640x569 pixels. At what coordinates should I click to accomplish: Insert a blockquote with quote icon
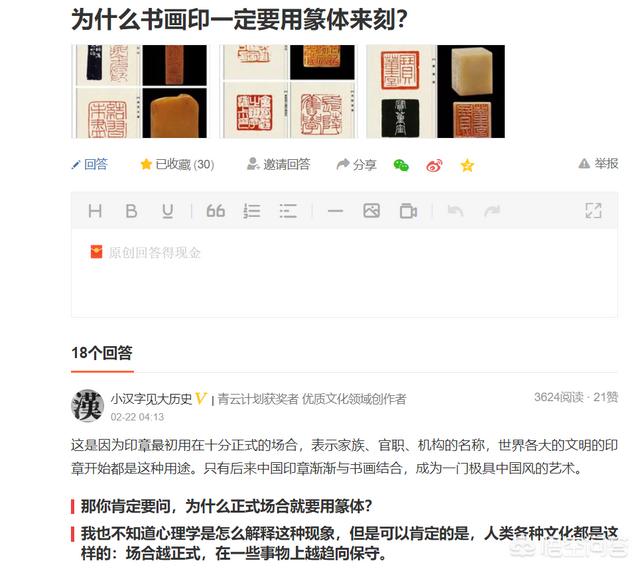tap(216, 211)
